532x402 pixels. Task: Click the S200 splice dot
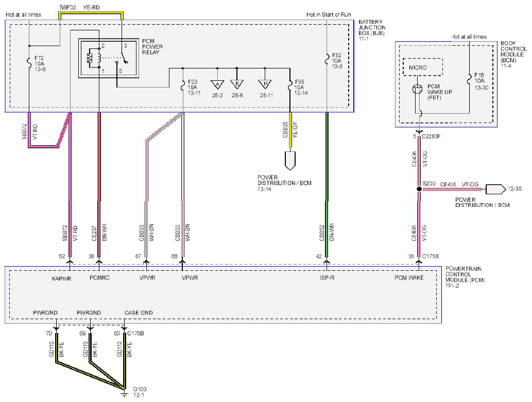click(x=419, y=189)
